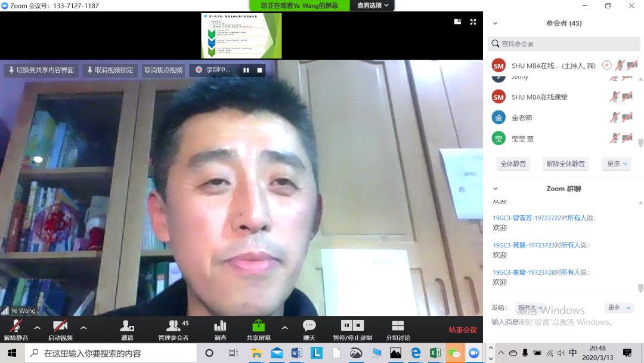Click the green Share Screen icon
This screenshot has width=644, height=363.
(258, 325)
